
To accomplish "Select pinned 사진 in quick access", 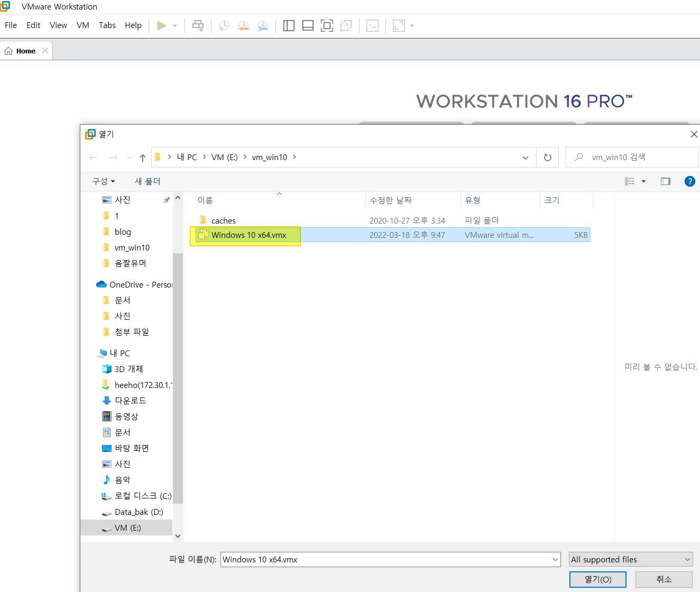I will pyautogui.click(x=122, y=200).
